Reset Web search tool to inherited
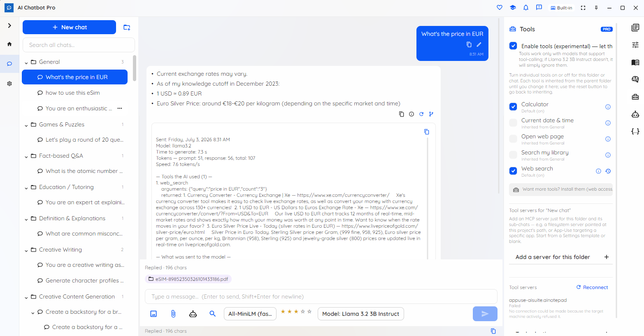Image resolution: width=644 pixels, height=336 pixels. tap(608, 171)
